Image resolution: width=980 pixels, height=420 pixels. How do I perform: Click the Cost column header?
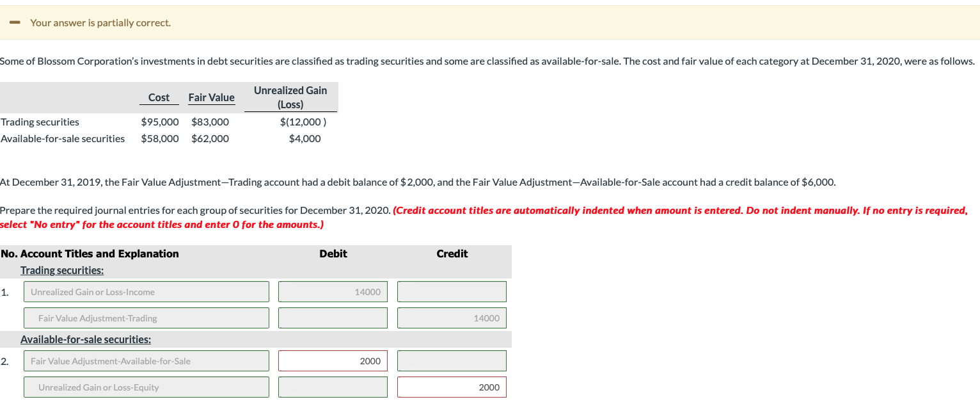(x=159, y=97)
